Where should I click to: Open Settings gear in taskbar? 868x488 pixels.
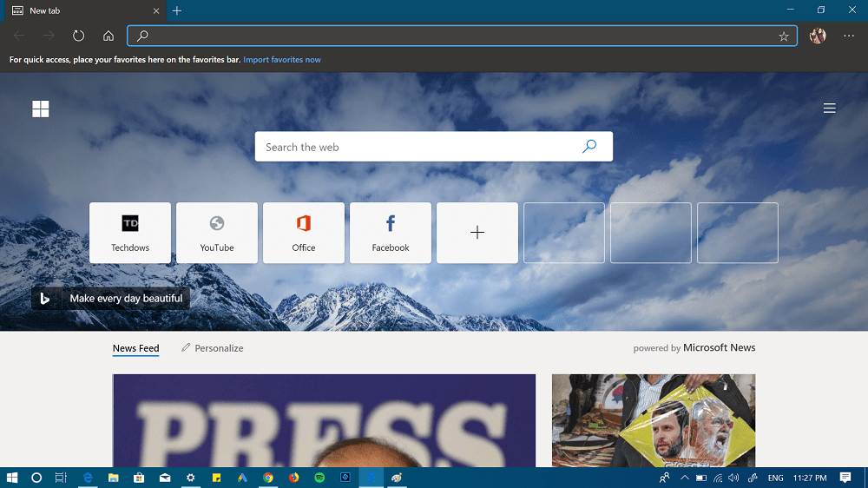coord(190,478)
